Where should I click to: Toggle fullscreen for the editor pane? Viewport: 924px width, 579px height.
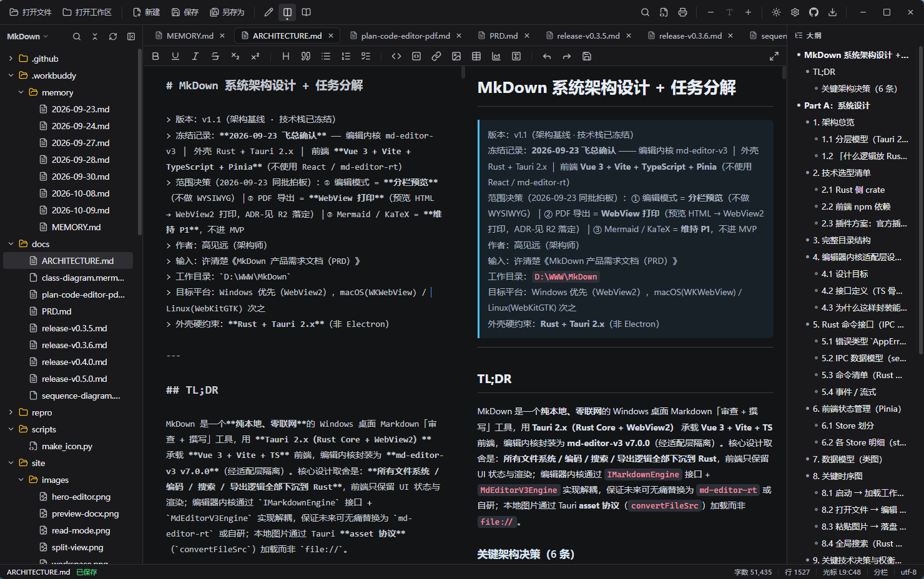pyautogui.click(x=774, y=56)
